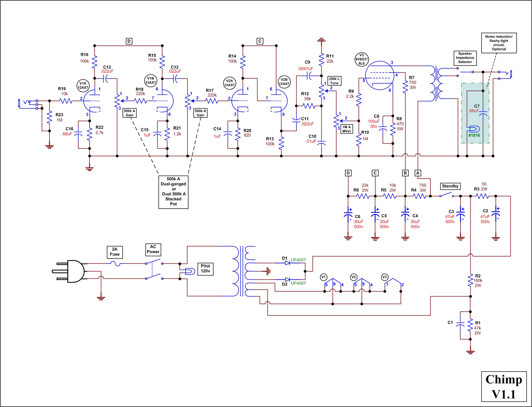Click the 500k A Dual-ganged pot note box
The width and height of the screenshot is (532, 407).
click(x=173, y=192)
